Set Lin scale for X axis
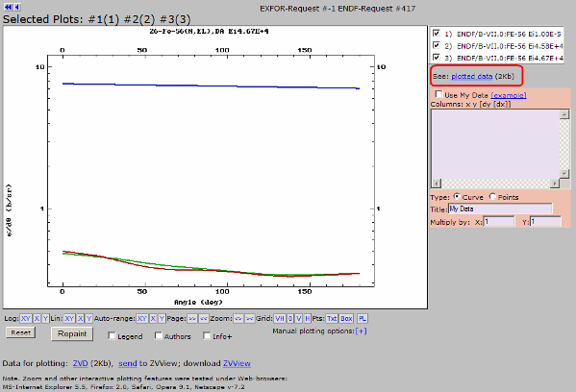Image resolution: width=576 pixels, height=392 pixels. click(x=80, y=319)
